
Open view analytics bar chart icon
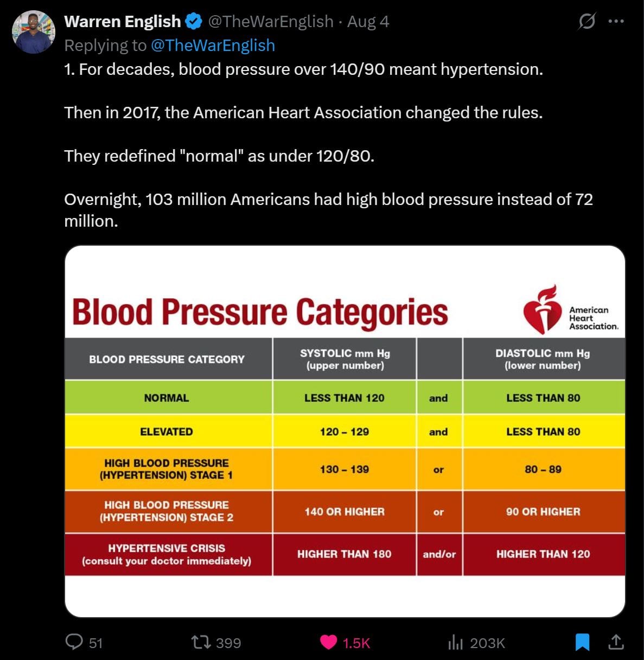point(455,643)
